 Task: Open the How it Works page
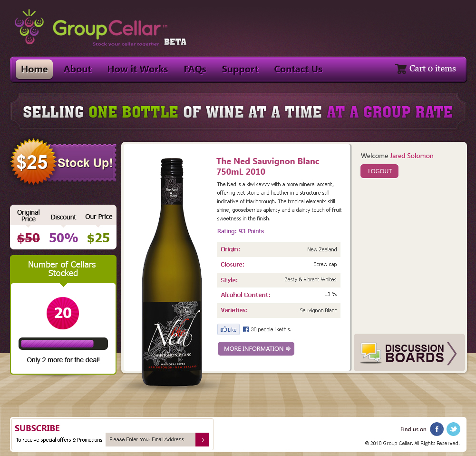pyautogui.click(x=137, y=69)
